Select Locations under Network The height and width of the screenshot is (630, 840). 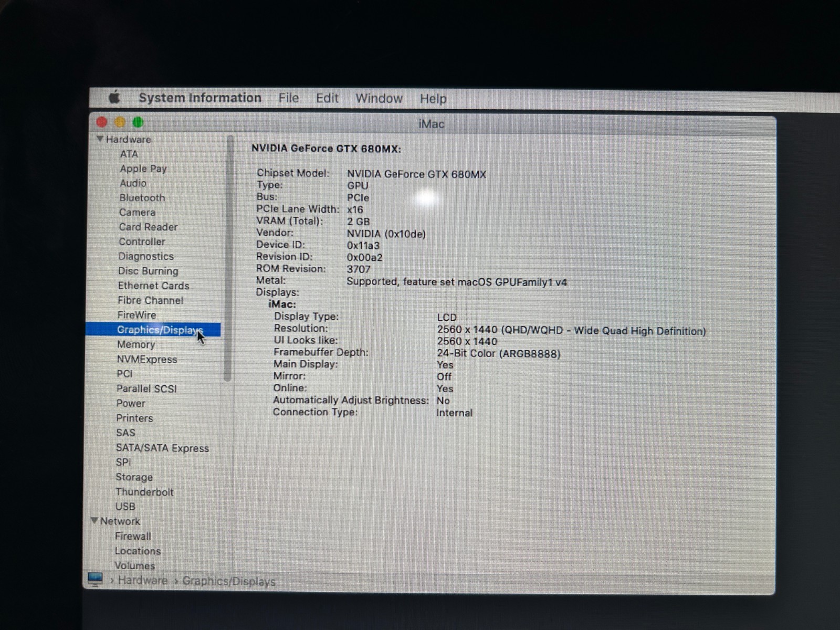(138, 551)
